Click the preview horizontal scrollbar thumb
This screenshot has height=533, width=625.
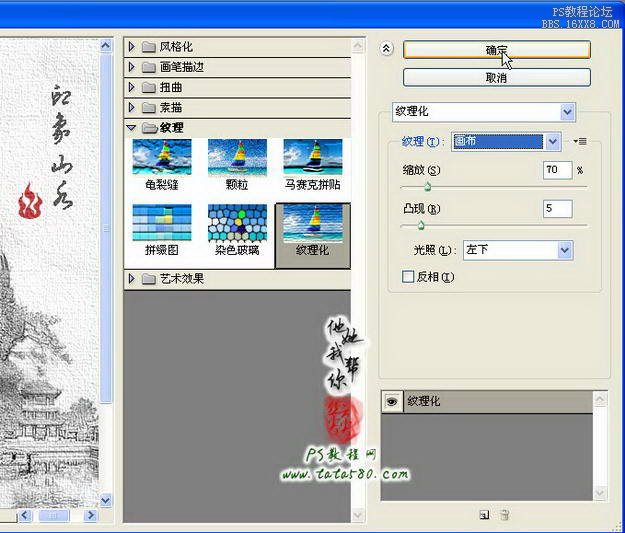click(x=53, y=515)
